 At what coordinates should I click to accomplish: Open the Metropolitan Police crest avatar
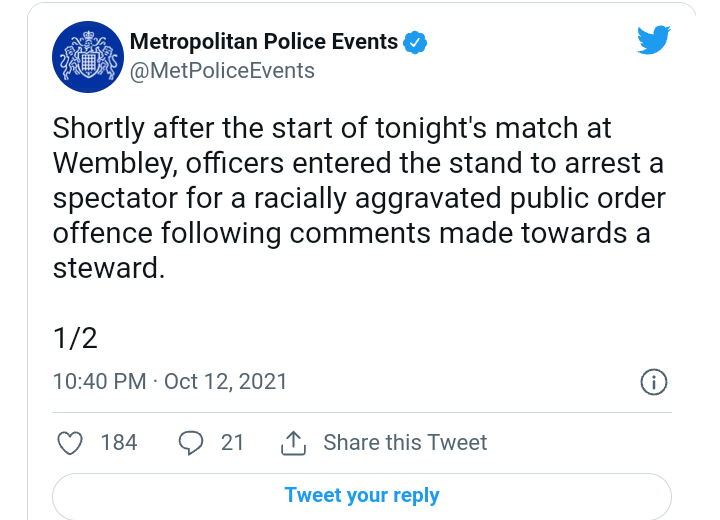click(88, 57)
